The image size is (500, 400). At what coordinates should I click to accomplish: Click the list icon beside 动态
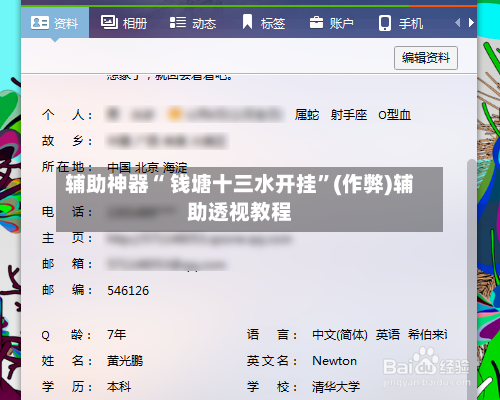click(x=178, y=23)
